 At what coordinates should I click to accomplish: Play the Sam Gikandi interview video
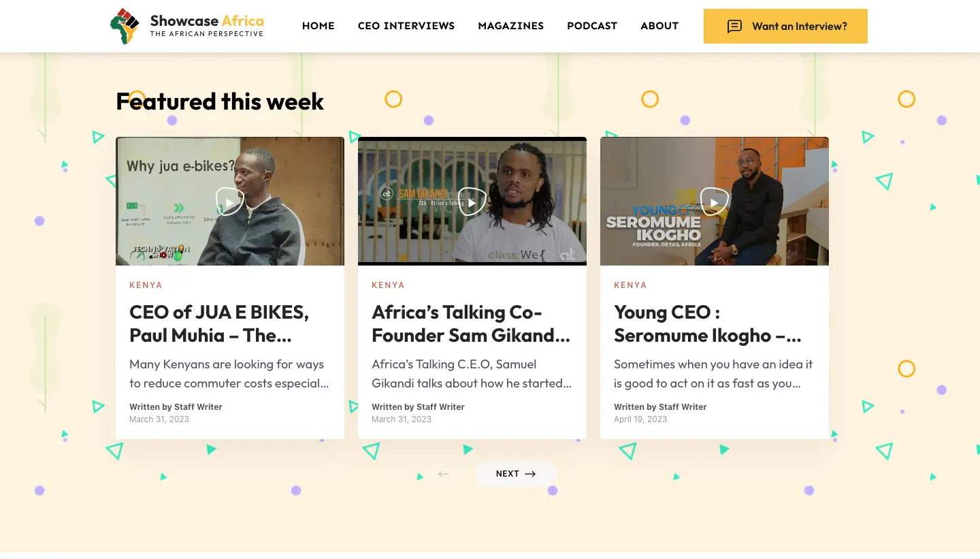click(x=472, y=202)
